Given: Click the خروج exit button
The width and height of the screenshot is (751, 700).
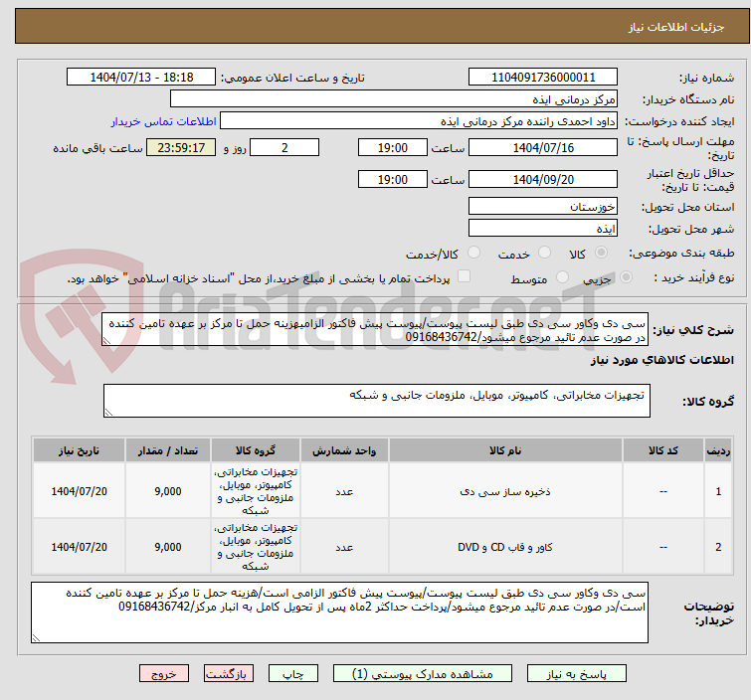Looking at the screenshot, I should [x=164, y=674].
